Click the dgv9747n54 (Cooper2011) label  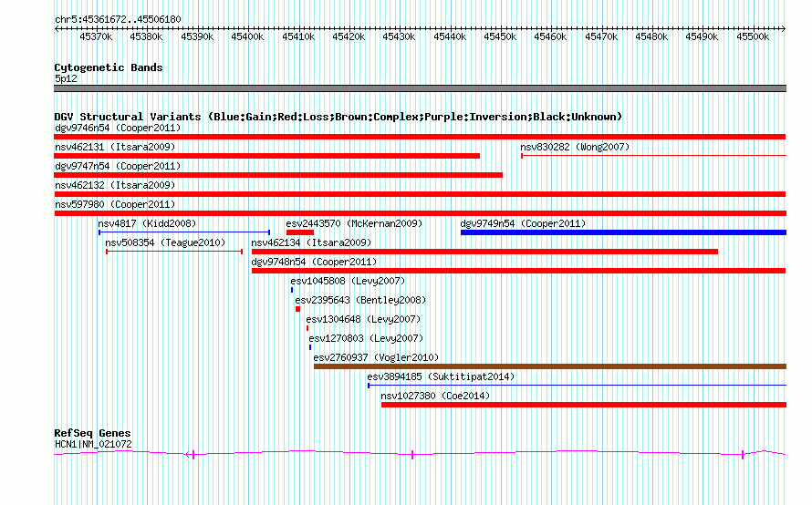tap(118, 166)
